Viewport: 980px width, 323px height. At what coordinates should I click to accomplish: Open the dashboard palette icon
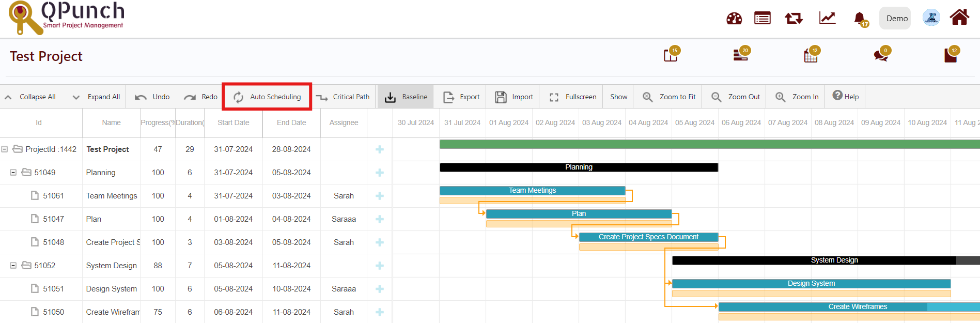pyautogui.click(x=734, y=19)
